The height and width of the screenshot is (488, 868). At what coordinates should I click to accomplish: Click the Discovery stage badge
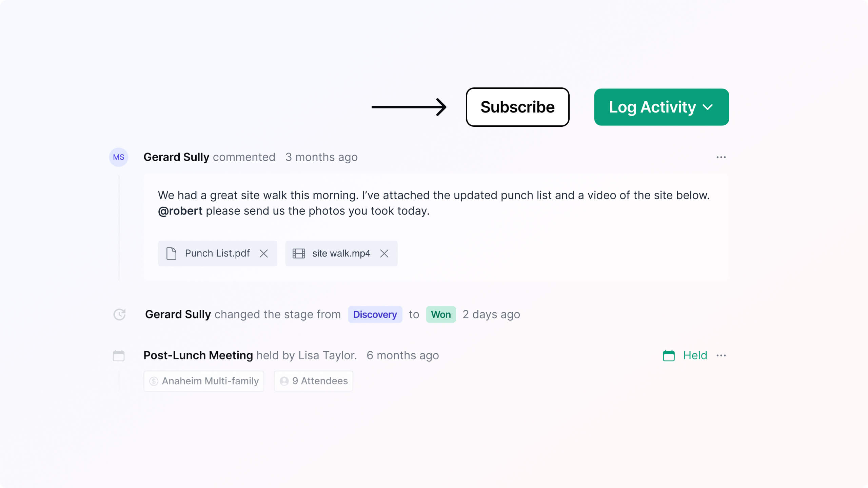point(375,314)
